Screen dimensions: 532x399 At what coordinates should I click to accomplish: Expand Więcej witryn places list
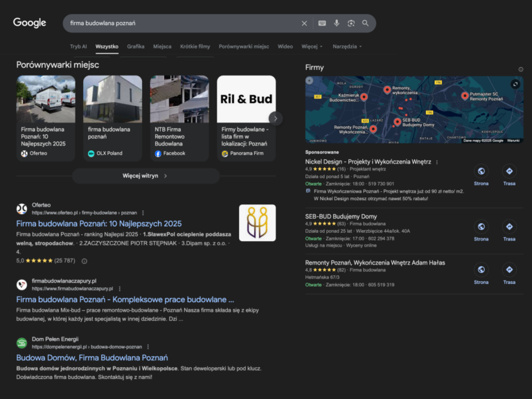(x=145, y=176)
